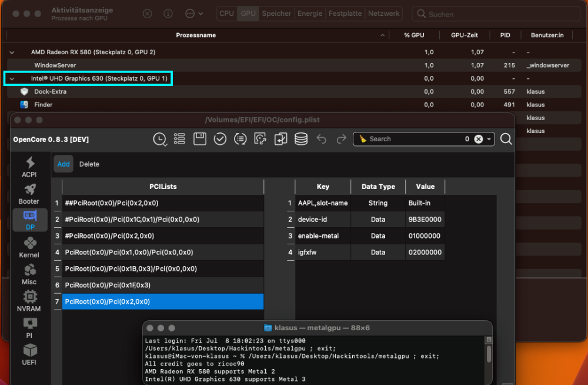Click the toolbar icon right of circled list
The height and width of the screenshot is (385, 588).
(260, 139)
